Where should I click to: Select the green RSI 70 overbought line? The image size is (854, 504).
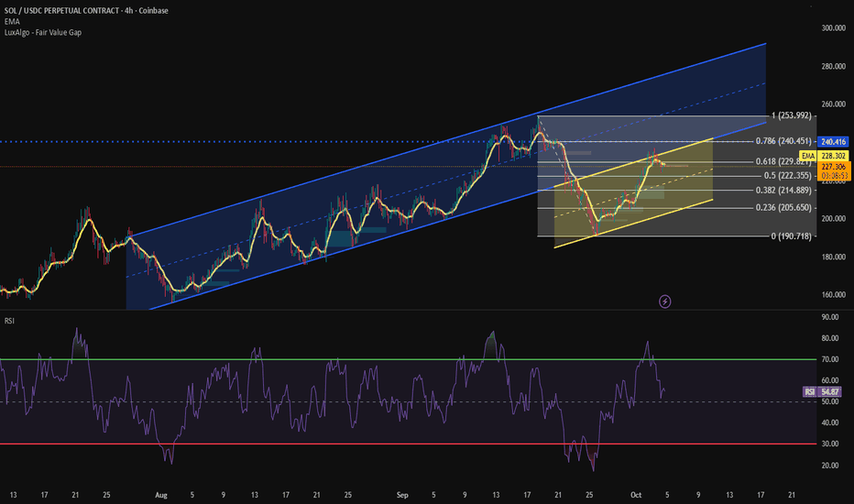pos(409,359)
